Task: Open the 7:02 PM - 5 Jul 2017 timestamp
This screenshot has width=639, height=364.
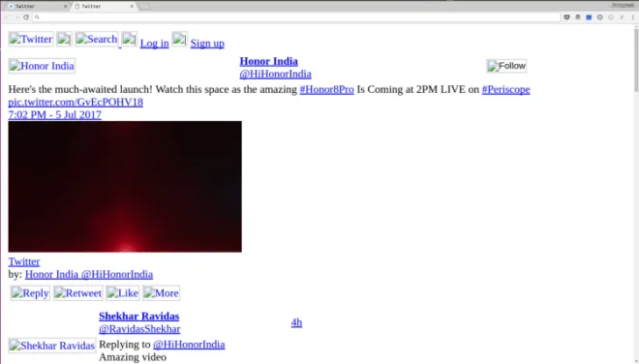Action: click(x=54, y=114)
